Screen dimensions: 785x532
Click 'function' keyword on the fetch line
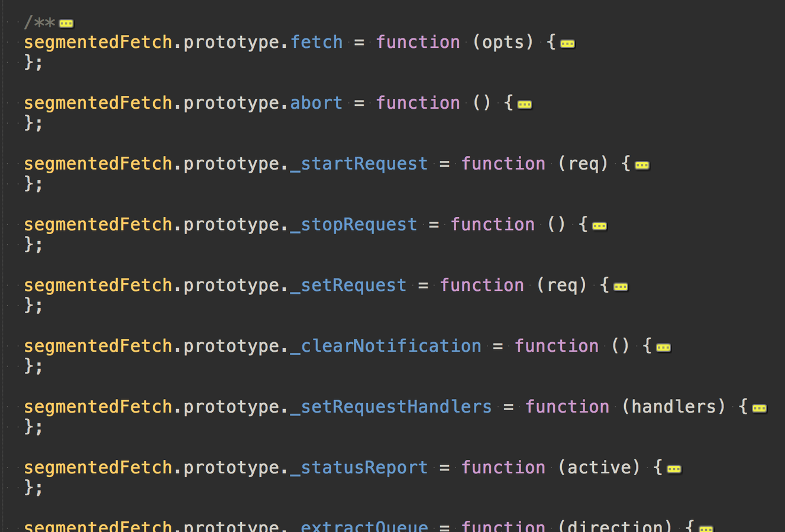tap(418, 42)
